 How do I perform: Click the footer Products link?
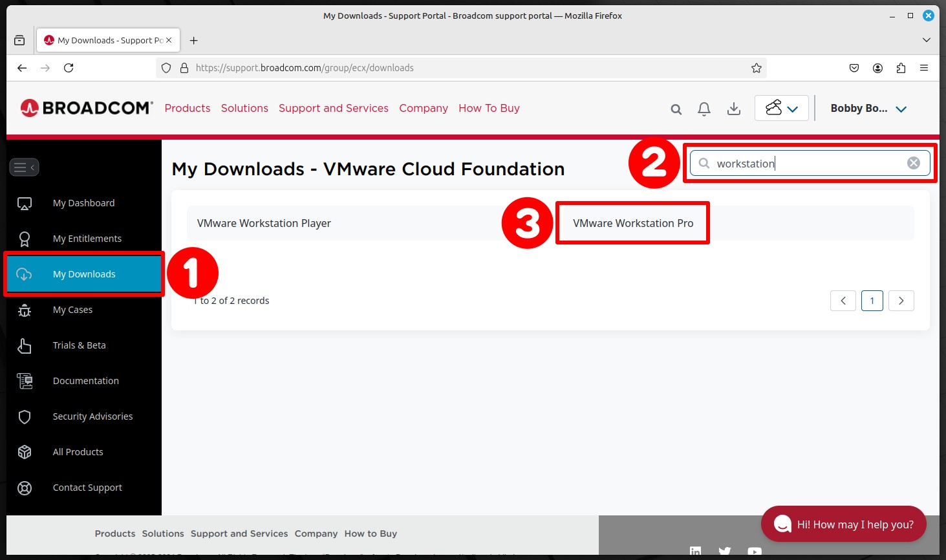coord(115,533)
